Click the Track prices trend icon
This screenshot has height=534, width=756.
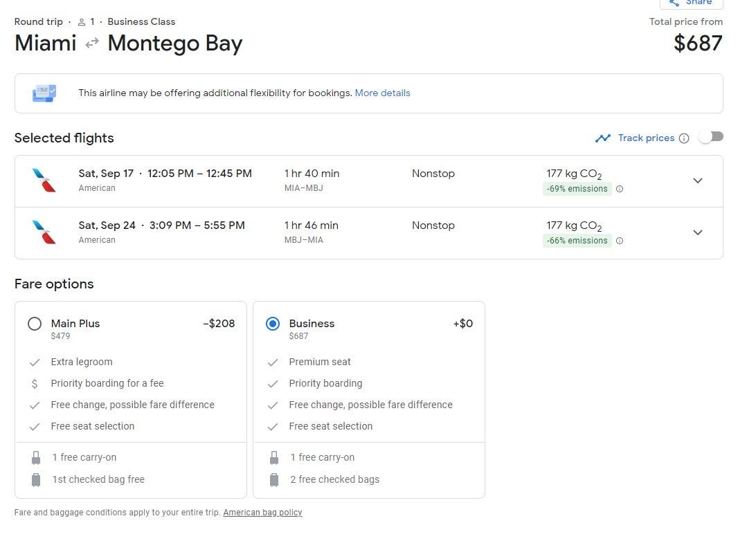(x=603, y=138)
